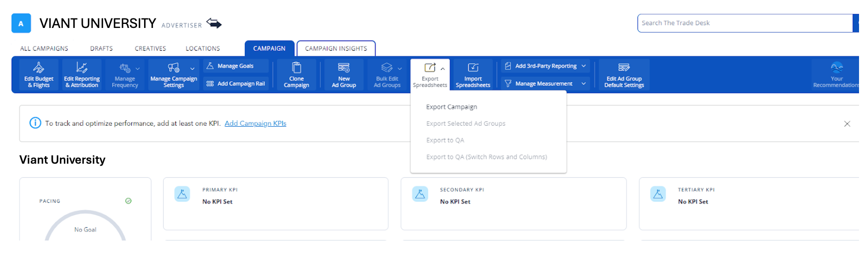Viewport: 868px width, 256px height.
Task: Switch to Drafts tab
Action: tap(101, 48)
